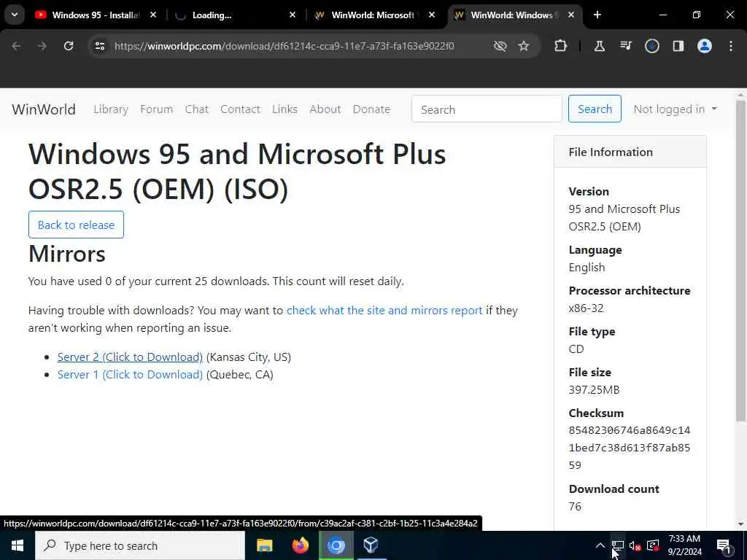Close the active WinWorld: Windows tab
747x560 pixels.
pos(571,15)
